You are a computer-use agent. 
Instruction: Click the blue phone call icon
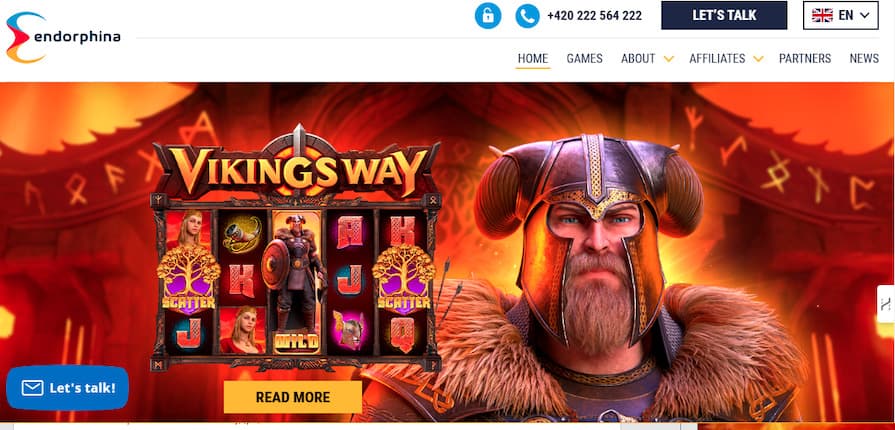[x=527, y=15]
